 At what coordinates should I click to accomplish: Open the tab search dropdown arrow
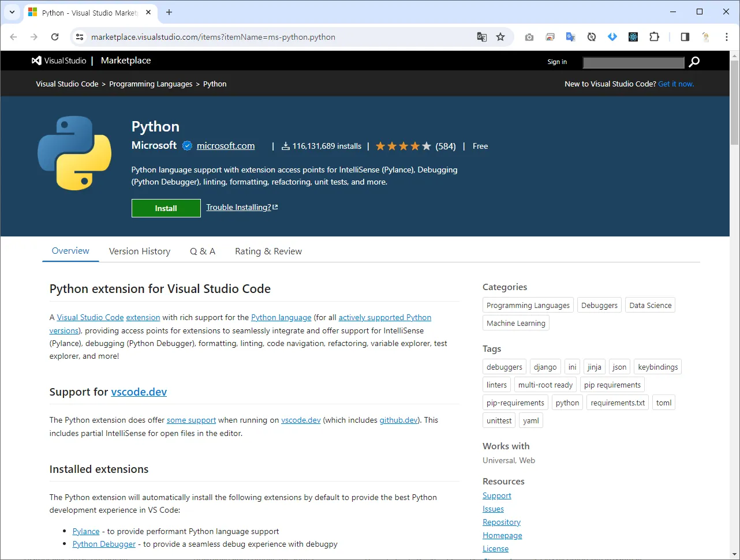(x=12, y=12)
